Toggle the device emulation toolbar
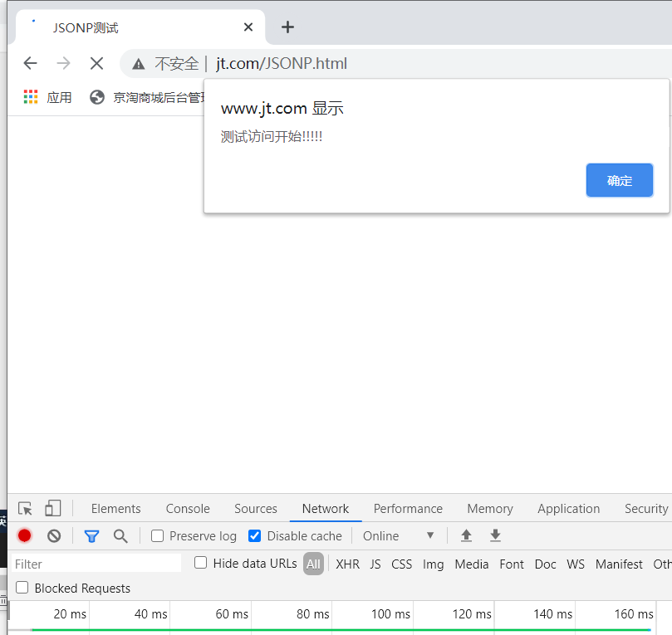Image resolution: width=672 pixels, height=635 pixels. [x=52, y=508]
